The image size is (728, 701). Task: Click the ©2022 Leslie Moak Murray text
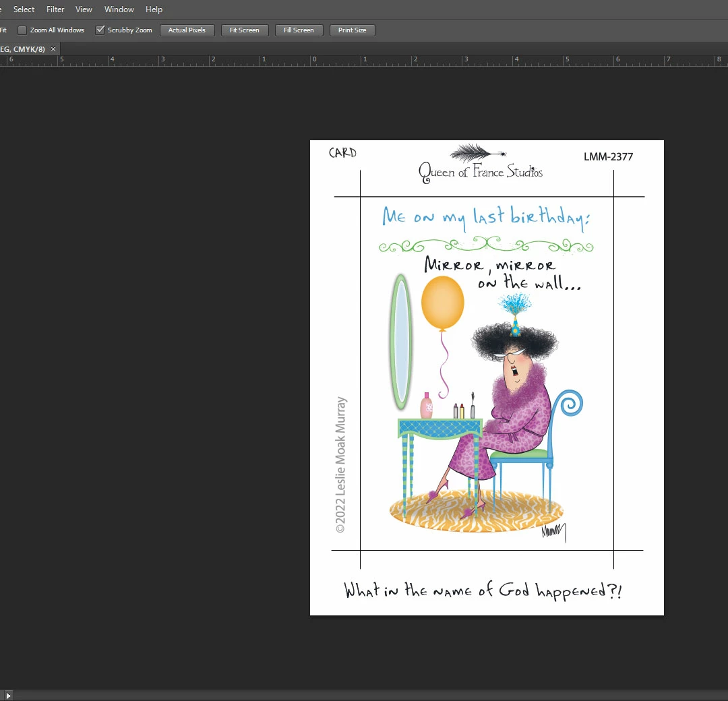click(341, 464)
